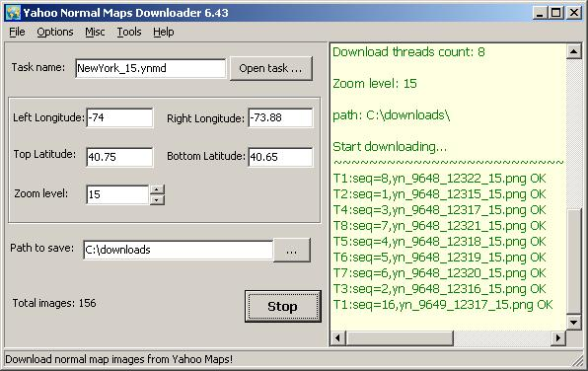Click log horizontal scrollbar right arrow
Screen dimensions: 588x371
click(558, 338)
